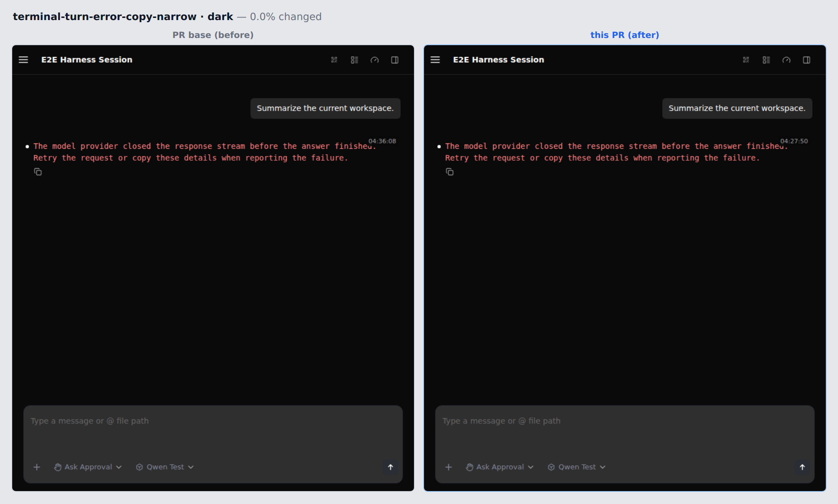Open hamburger menu in the before panel

click(x=23, y=60)
